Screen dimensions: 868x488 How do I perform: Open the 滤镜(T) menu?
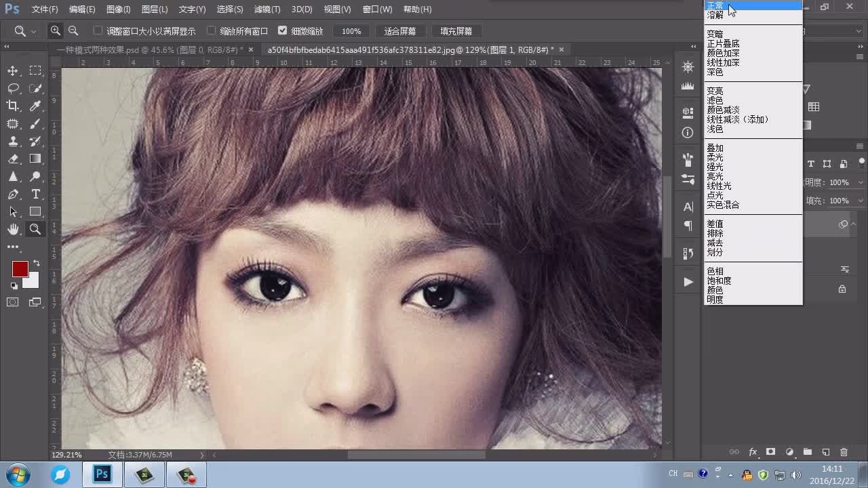[267, 9]
